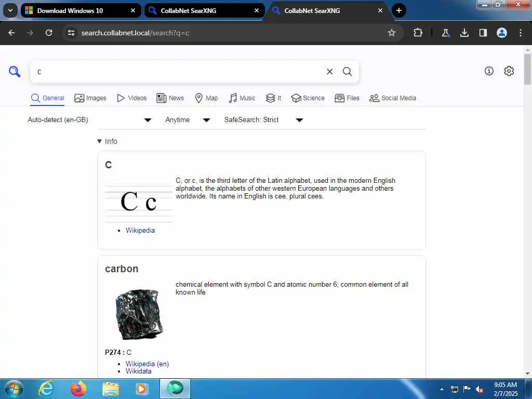Open the Downloads icon

coord(464,33)
